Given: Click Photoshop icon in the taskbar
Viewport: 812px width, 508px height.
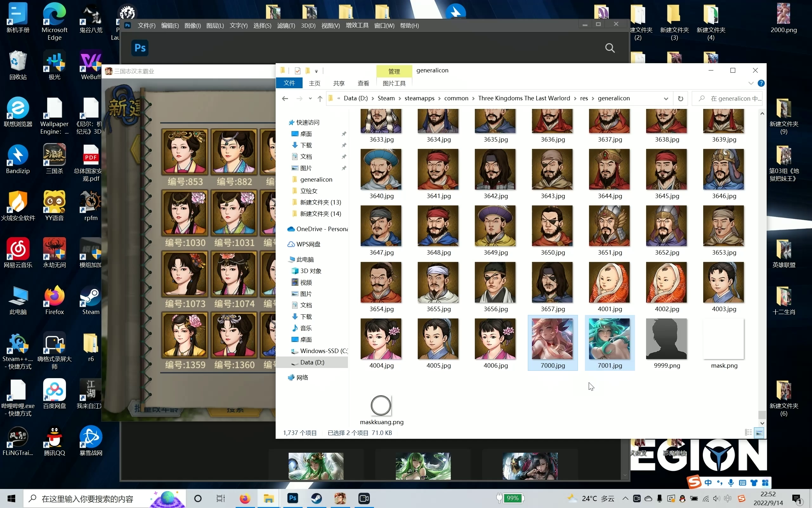Looking at the screenshot, I should click(292, 498).
